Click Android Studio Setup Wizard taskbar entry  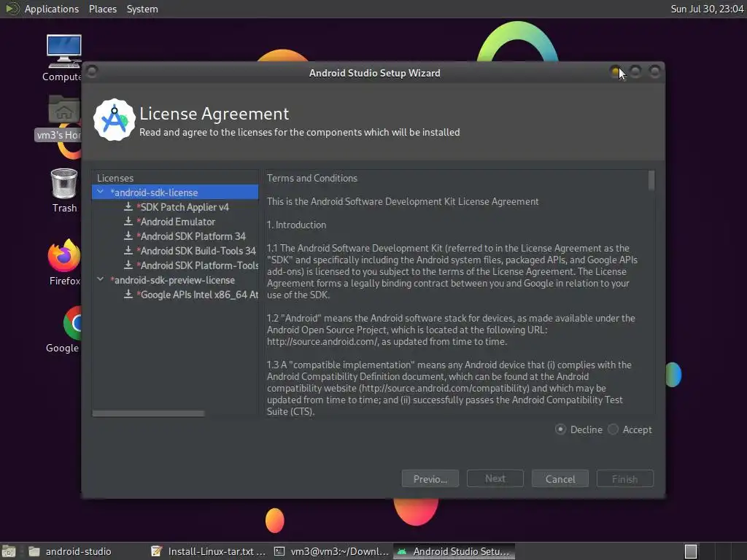coord(454,551)
